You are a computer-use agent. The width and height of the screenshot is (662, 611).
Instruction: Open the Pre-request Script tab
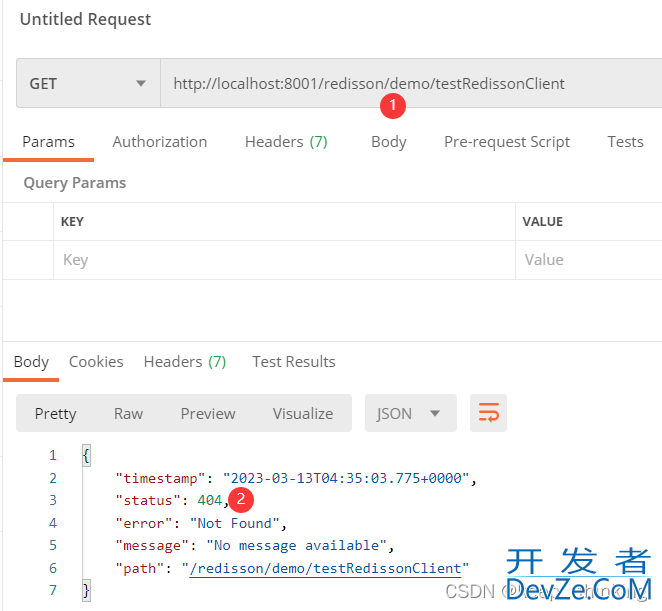coord(507,142)
